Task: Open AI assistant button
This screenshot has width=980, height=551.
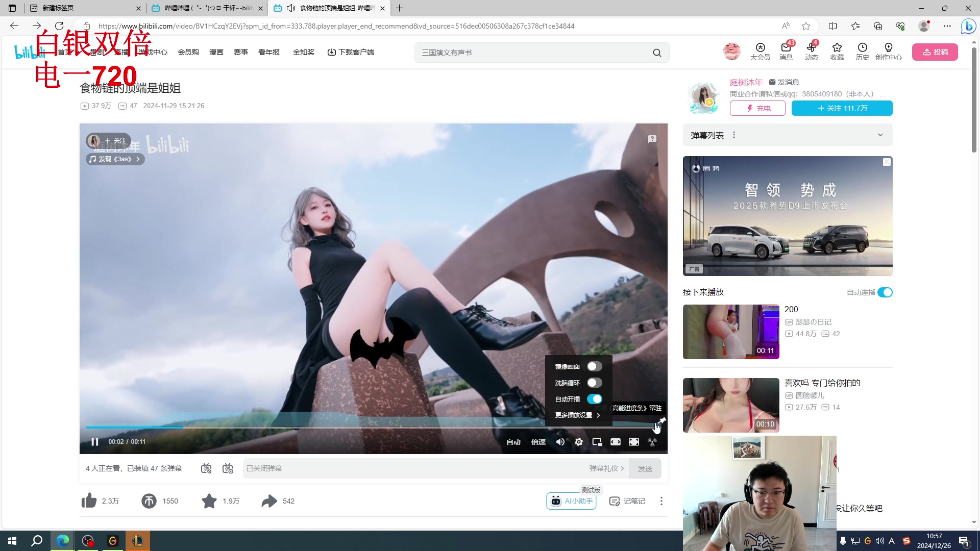Action: coord(571,501)
